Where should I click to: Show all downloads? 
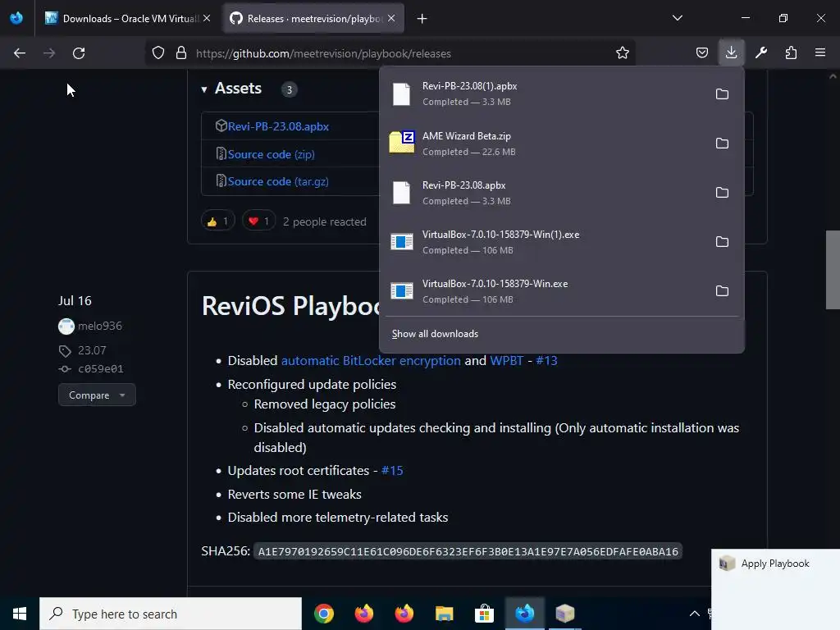(x=435, y=334)
